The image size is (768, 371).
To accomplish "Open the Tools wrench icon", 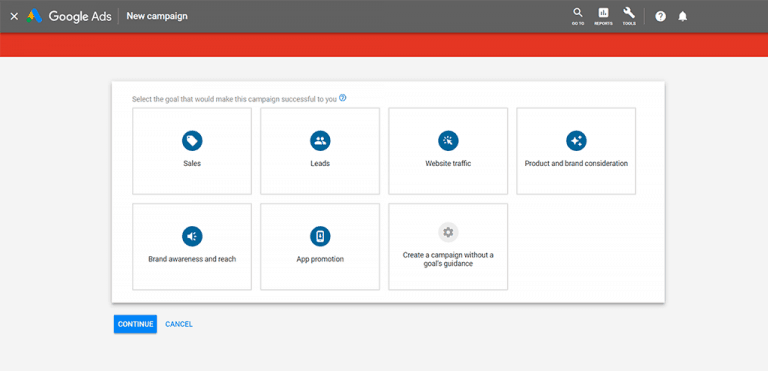I will (629, 16).
